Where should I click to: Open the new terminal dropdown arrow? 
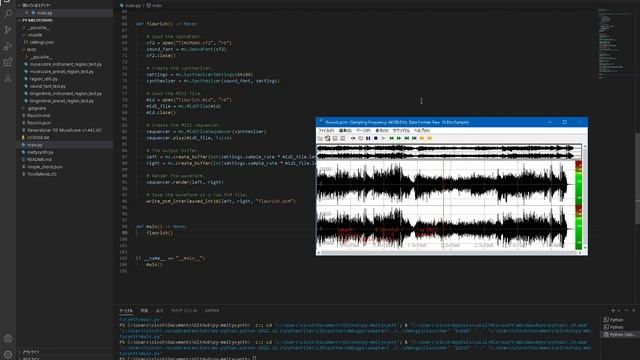(619, 311)
